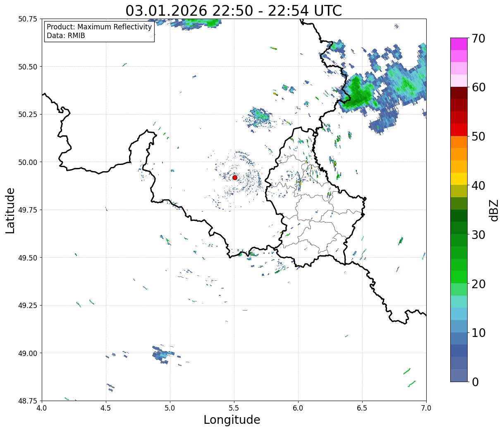This screenshot has height=430, width=504.
Task: Click the latitude tick label '50.25'
Action: [27, 115]
